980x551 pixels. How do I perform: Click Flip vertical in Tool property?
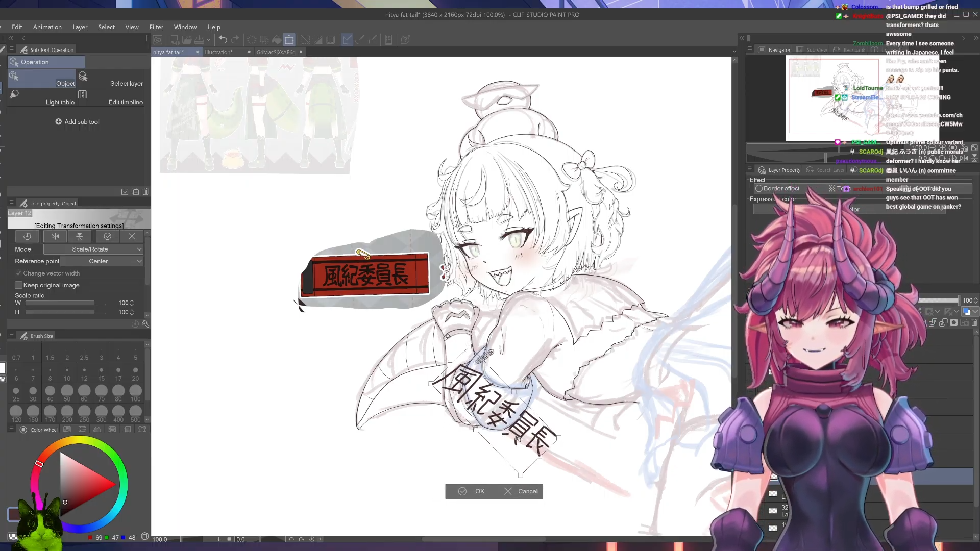[x=80, y=236]
